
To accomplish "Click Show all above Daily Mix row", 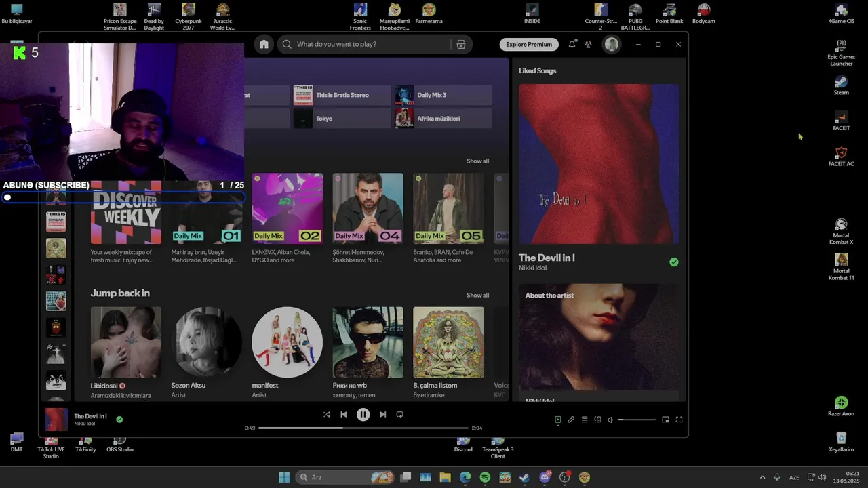I will coord(477,161).
